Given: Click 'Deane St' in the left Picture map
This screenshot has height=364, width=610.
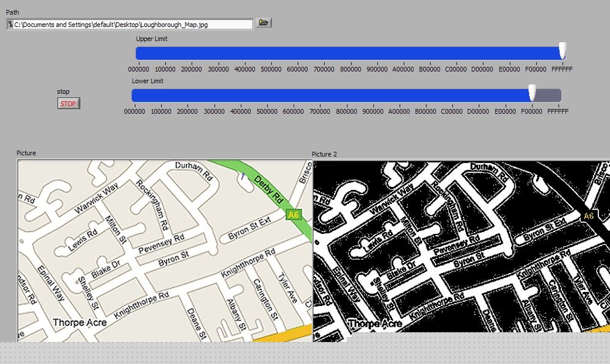Looking at the screenshot, I should [x=195, y=324].
